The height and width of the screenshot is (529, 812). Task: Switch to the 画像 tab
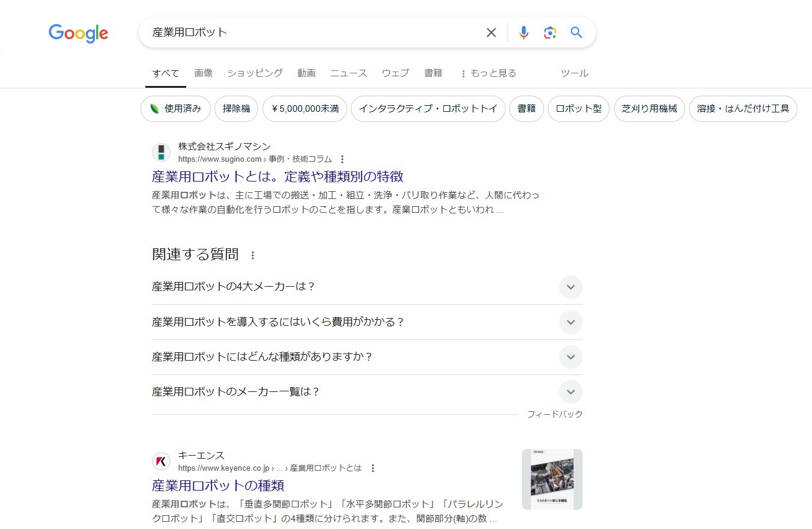click(204, 73)
